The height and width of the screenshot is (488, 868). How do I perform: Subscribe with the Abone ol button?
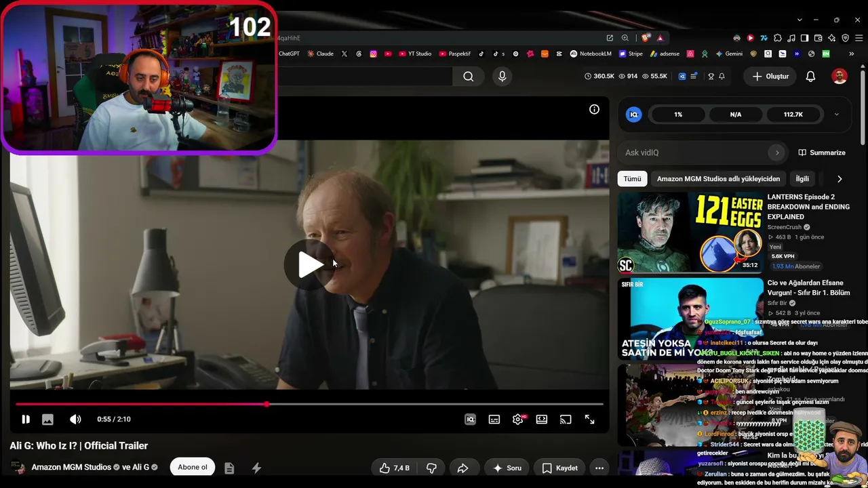point(193,468)
